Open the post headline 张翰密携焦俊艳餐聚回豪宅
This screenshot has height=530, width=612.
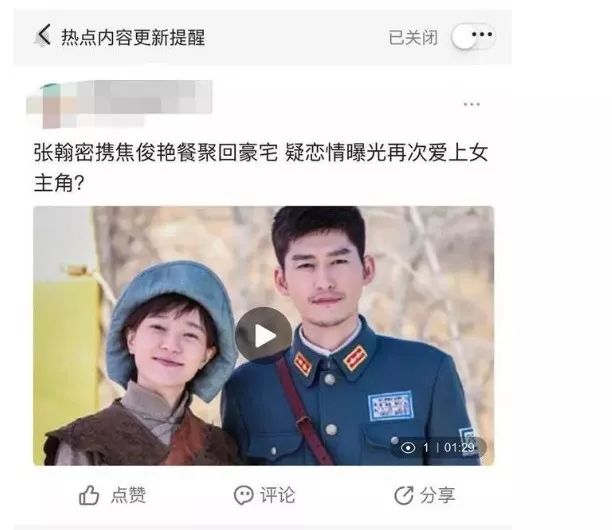(156, 152)
